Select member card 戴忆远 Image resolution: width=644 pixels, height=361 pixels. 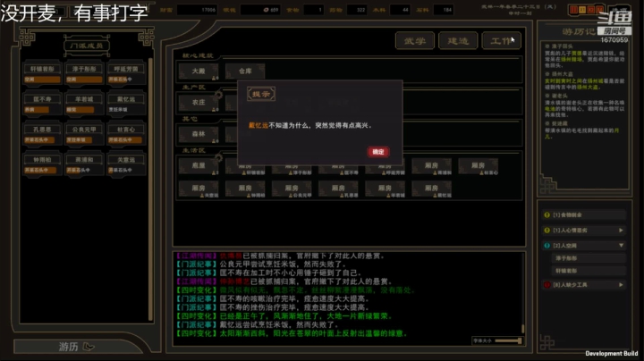(x=126, y=104)
